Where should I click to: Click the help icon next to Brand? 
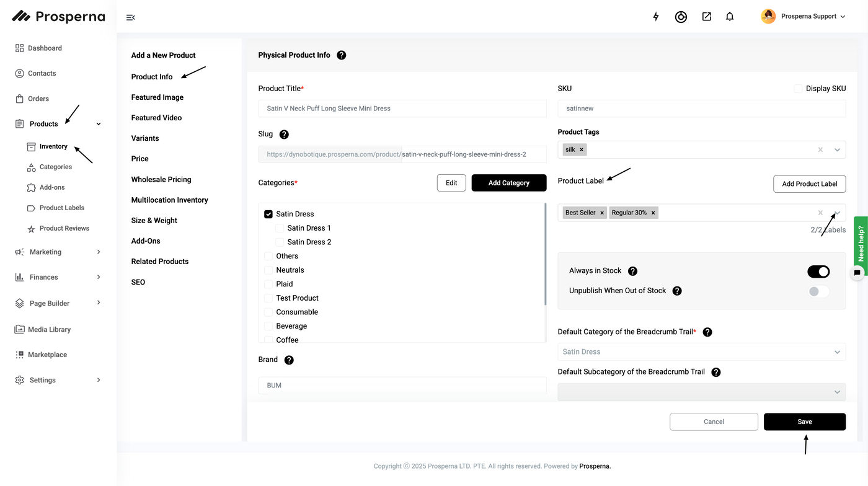pyautogui.click(x=289, y=360)
